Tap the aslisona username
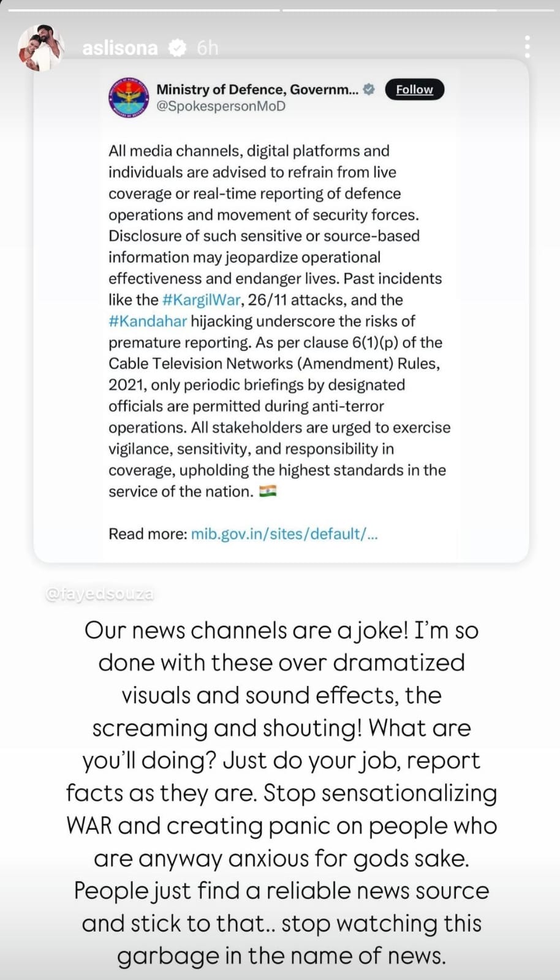Image resolution: width=560 pixels, height=980 pixels. tap(120, 48)
